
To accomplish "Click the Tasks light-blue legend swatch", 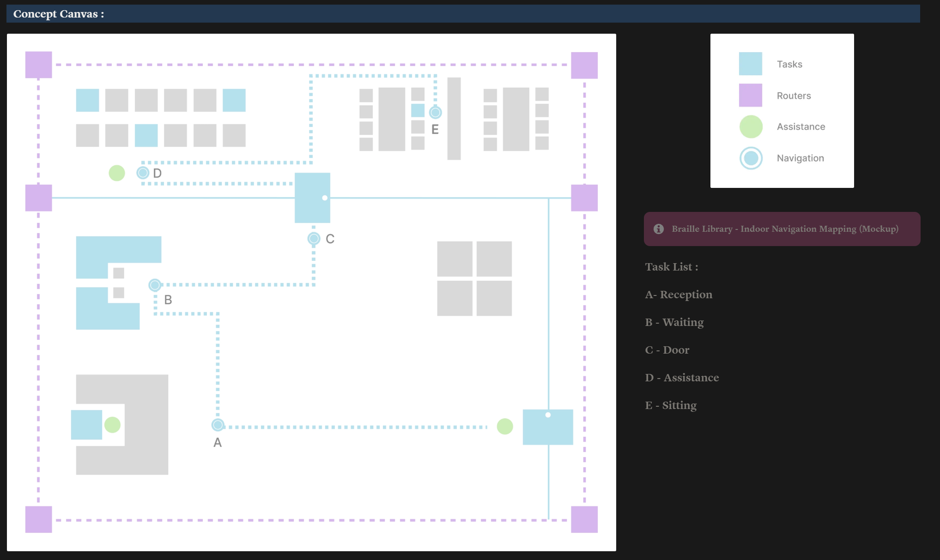I will [750, 64].
